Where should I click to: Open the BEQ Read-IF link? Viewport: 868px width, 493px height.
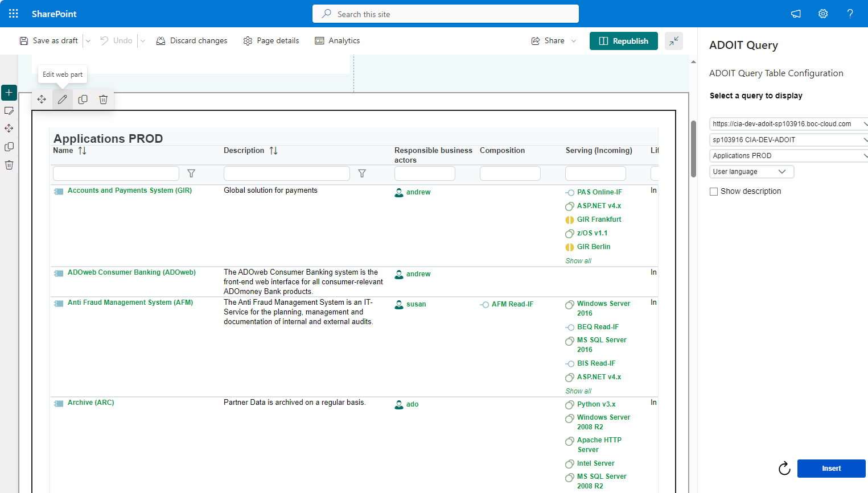(x=598, y=327)
